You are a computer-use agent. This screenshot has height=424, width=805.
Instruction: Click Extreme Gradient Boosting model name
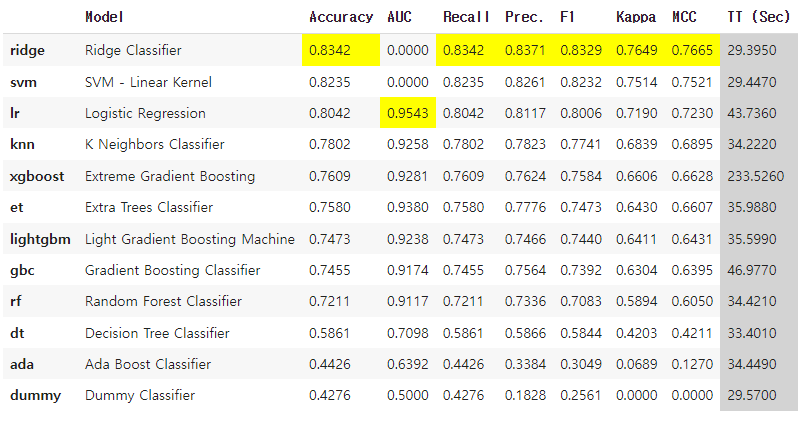coord(170,176)
